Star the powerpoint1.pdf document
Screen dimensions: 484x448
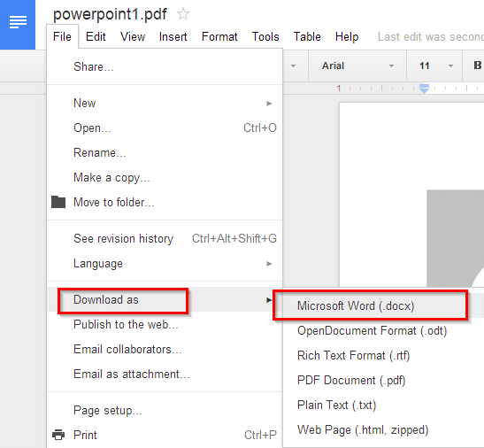[x=183, y=14]
